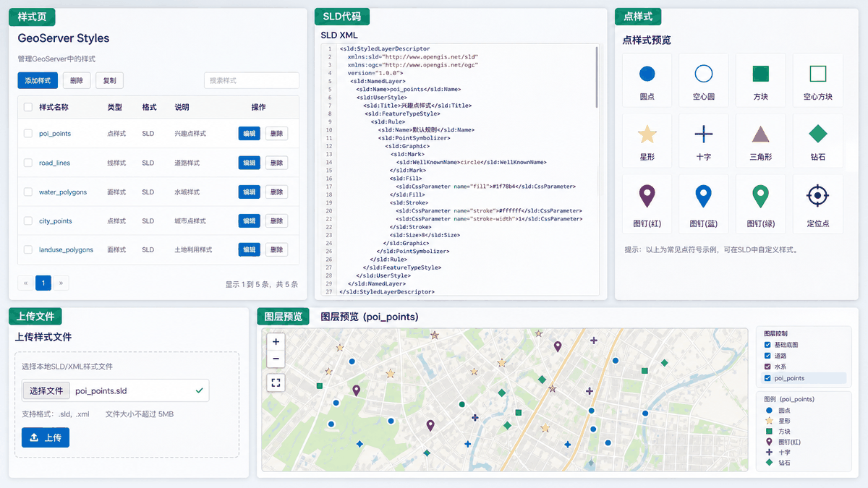This screenshot has height=488, width=868.
Task: Open the poi_points style link
Action: pyautogui.click(x=55, y=134)
